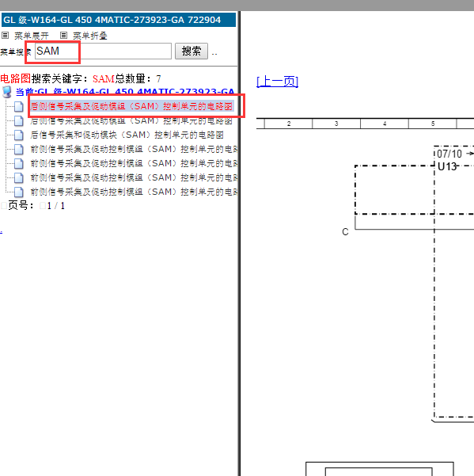Click the 菜单展开 list icon
Screen dimensions: 474x476
6,36
